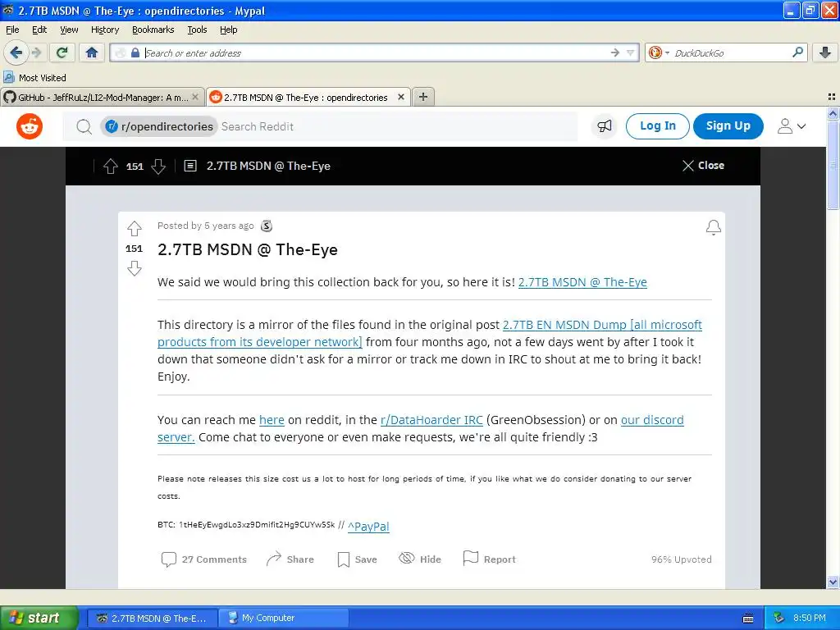Close the GitHub LI2-Mod-Manager tab

[x=195, y=97]
